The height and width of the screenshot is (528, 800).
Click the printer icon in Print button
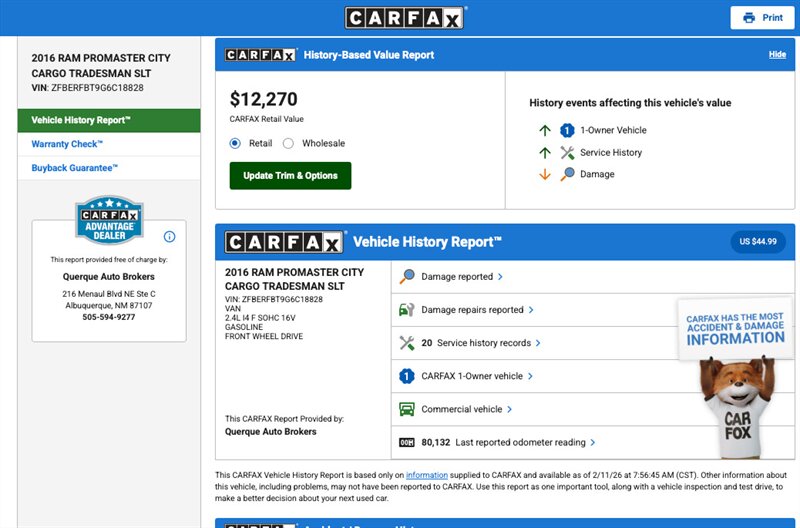tap(749, 18)
